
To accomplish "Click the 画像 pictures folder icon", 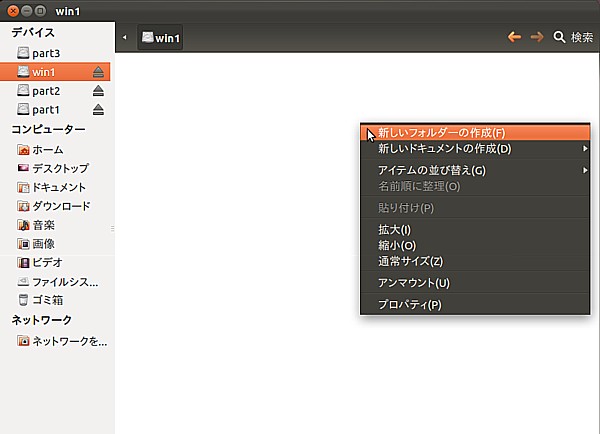I will point(23,244).
